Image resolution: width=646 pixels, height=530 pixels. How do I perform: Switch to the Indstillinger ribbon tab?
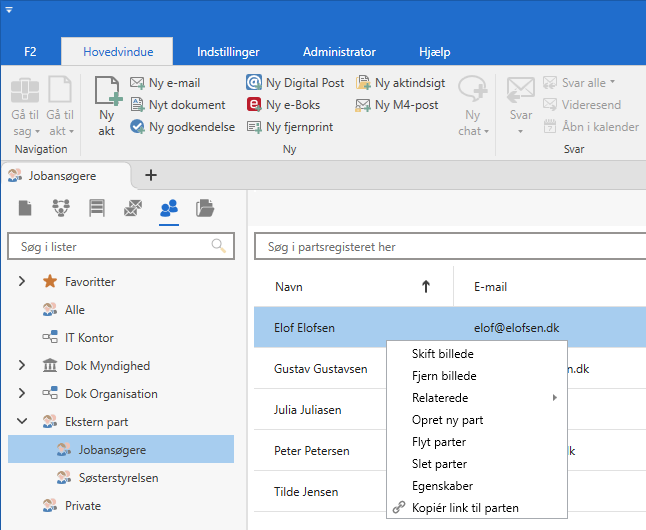(228, 52)
